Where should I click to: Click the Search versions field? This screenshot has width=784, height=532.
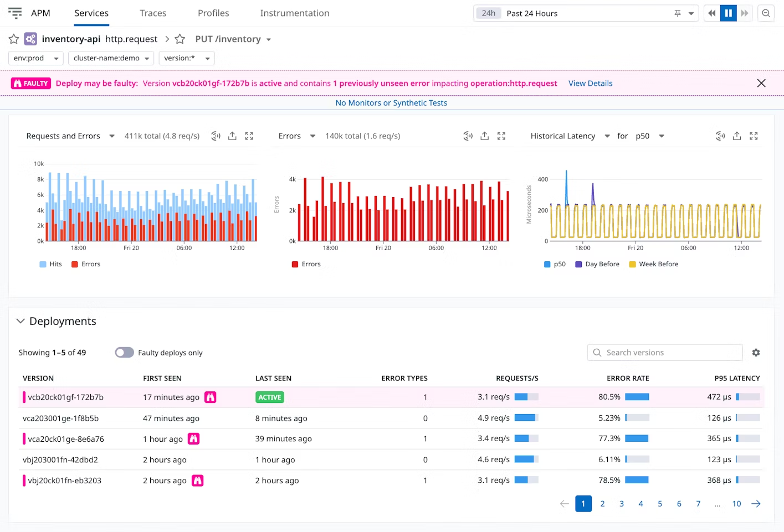(665, 353)
